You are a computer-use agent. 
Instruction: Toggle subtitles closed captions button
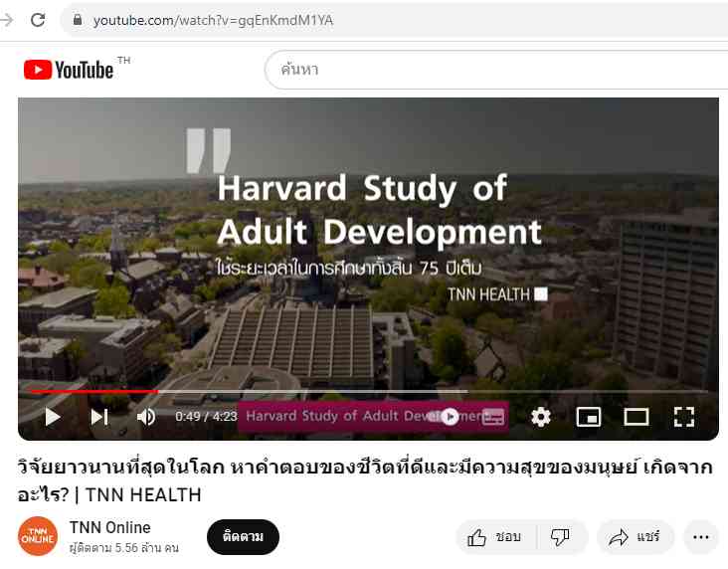coord(493,417)
